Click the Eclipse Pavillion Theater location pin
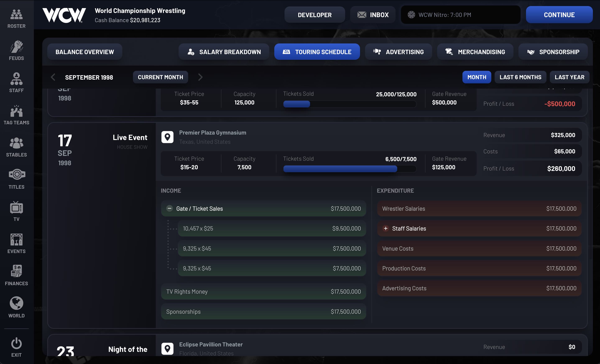 (167, 349)
